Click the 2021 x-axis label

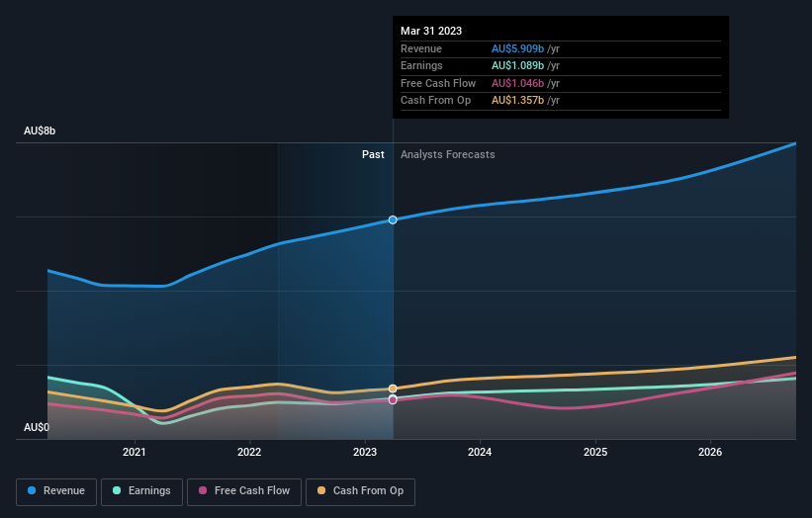point(135,452)
